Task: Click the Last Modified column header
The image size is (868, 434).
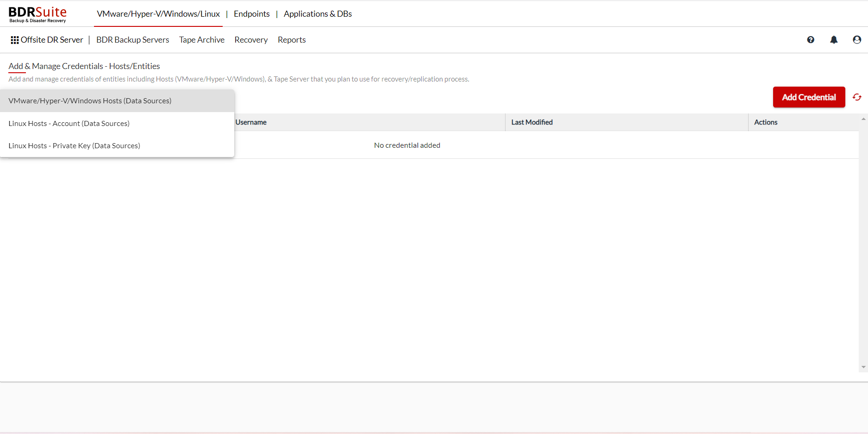Action: click(532, 122)
